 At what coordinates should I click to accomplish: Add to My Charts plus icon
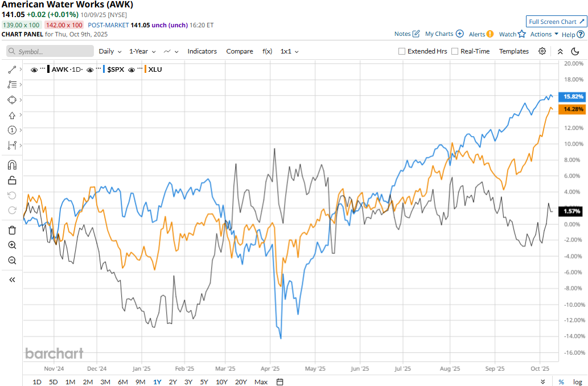tap(460, 34)
